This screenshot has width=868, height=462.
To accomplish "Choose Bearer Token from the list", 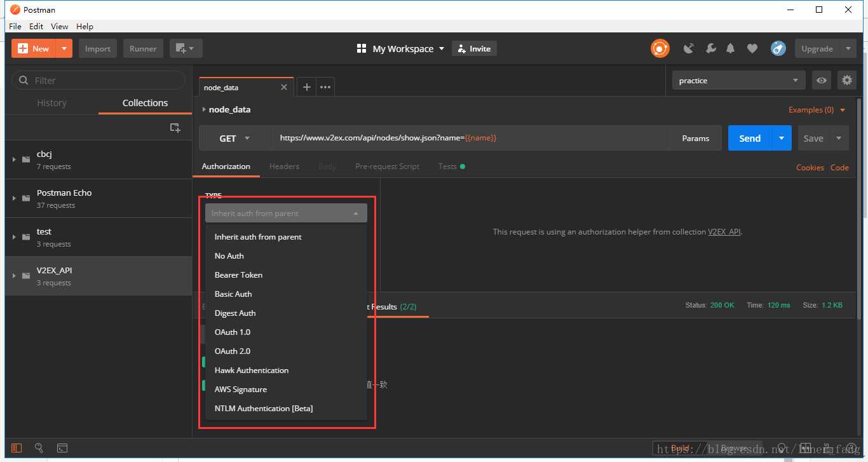I will click(x=286, y=275).
